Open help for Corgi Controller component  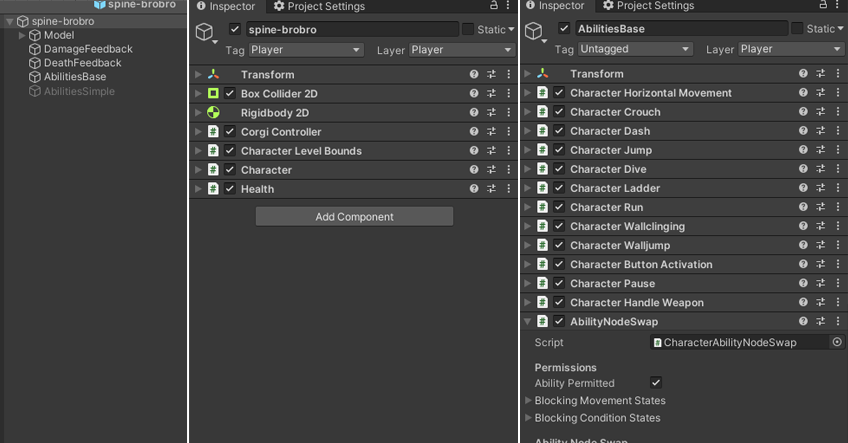(x=474, y=132)
